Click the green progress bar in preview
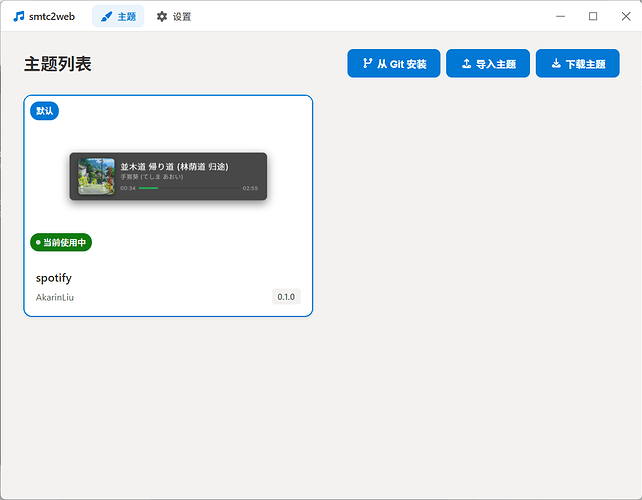The height and width of the screenshot is (500, 642). point(149,188)
